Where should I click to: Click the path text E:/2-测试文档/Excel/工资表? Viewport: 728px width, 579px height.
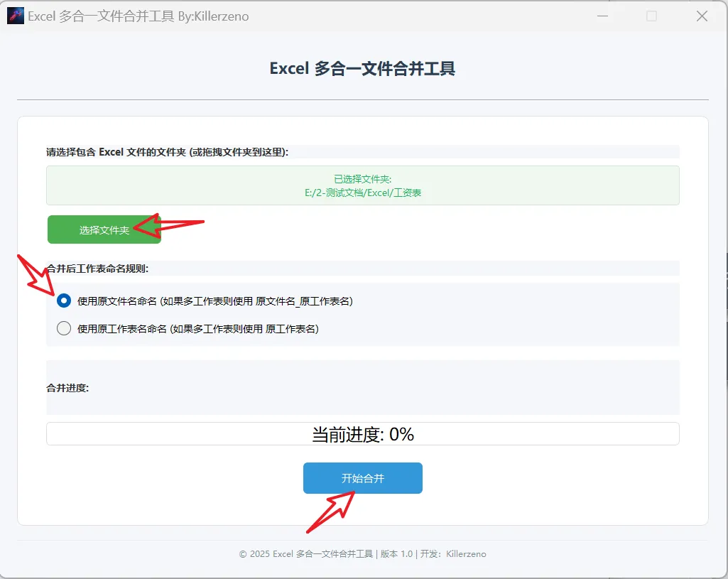tap(362, 193)
